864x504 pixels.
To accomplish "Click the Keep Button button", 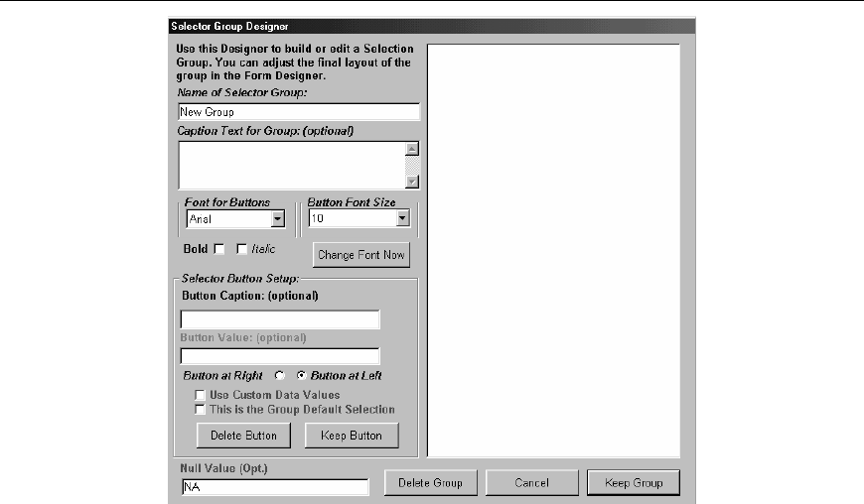I will pyautogui.click(x=352, y=436).
